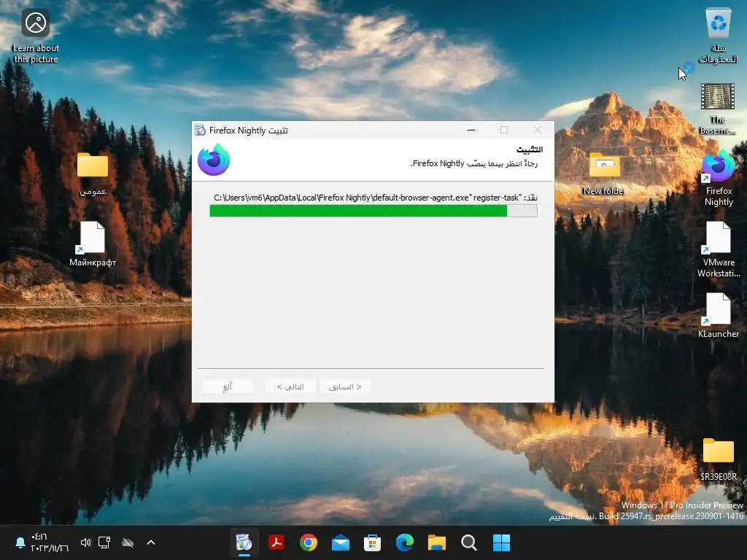Viewport: 747px width, 560px height.
Task: Open Microsoft Store from taskbar
Action: pos(372,542)
